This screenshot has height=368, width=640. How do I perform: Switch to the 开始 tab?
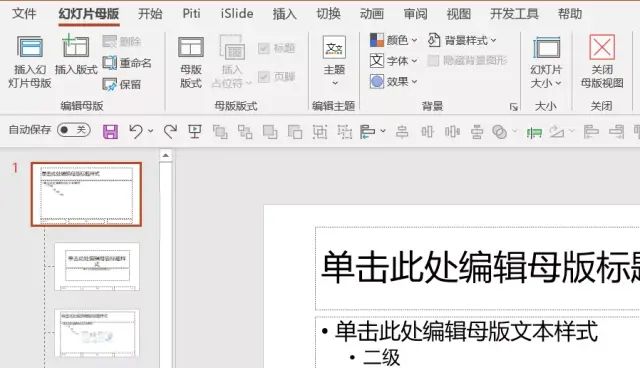[x=150, y=14]
